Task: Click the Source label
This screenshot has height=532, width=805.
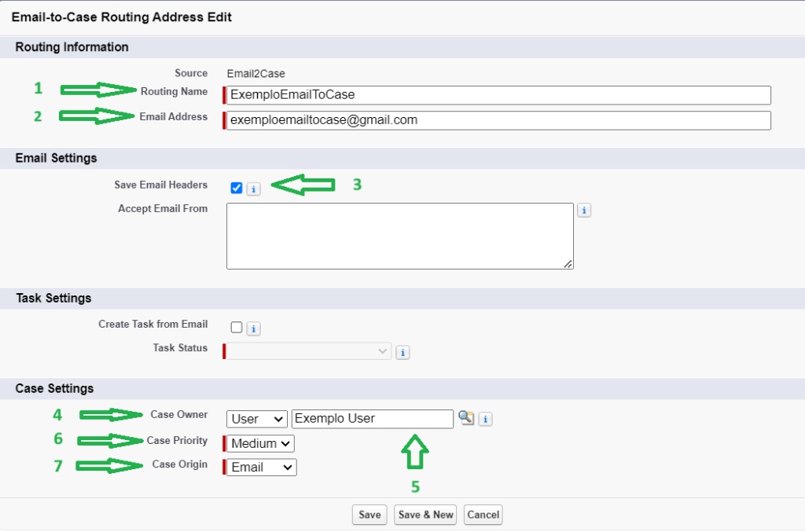Action: pos(191,73)
